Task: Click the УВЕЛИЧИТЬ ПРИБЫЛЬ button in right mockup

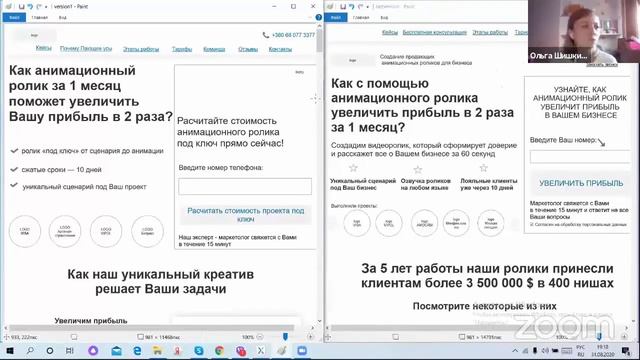Action: [581, 183]
